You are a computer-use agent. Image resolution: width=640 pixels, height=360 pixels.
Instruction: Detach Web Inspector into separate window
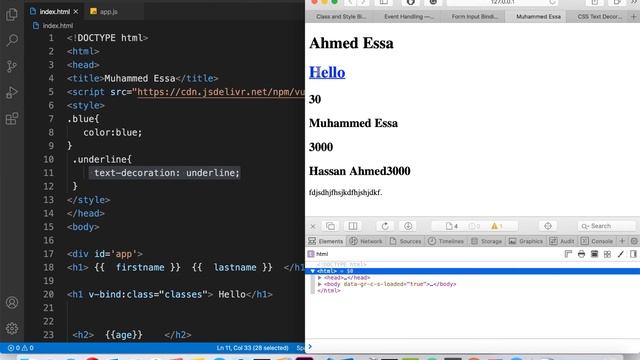click(x=331, y=226)
